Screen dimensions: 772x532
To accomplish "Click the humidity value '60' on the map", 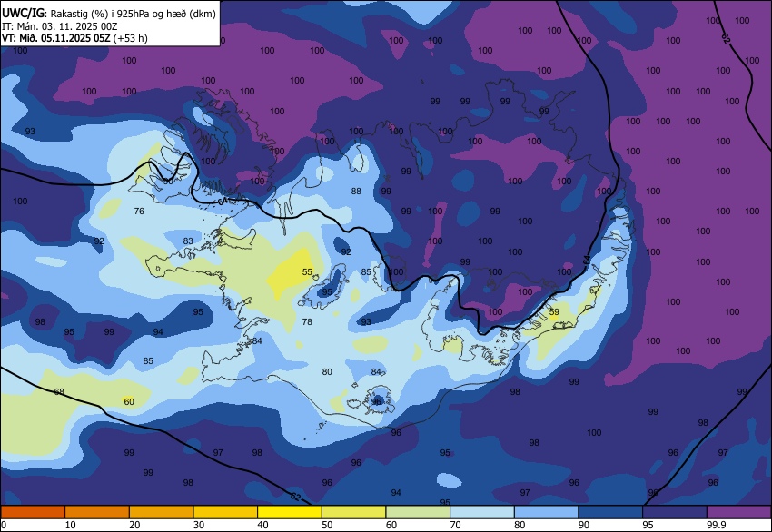I will pos(129,402).
